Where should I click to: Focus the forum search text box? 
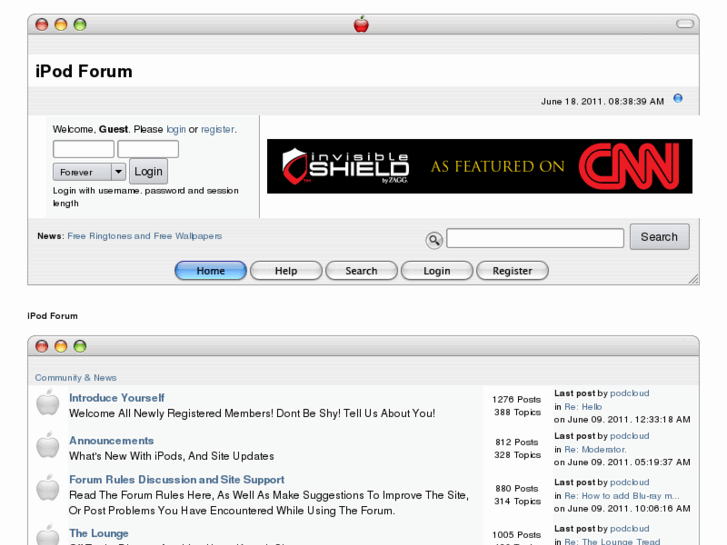click(535, 238)
